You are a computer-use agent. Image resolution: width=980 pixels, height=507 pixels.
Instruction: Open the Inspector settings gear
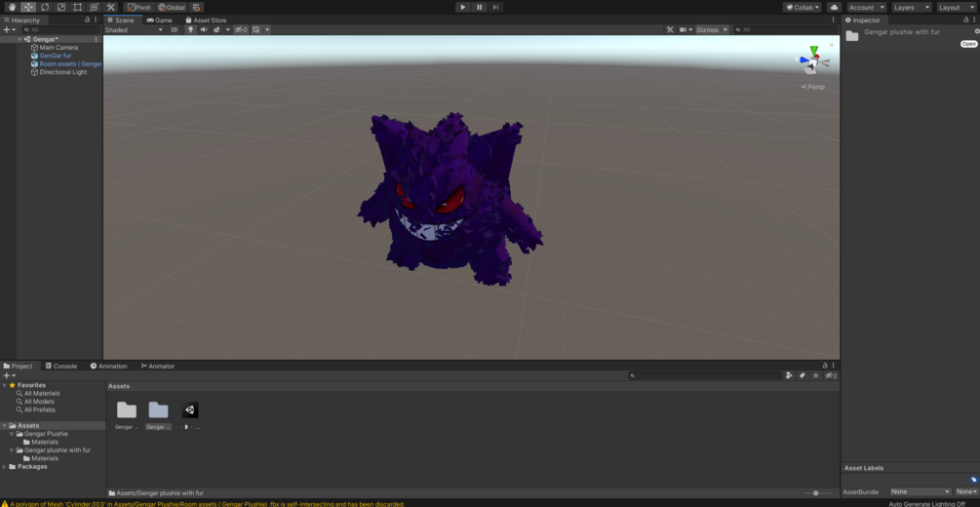coord(977,31)
